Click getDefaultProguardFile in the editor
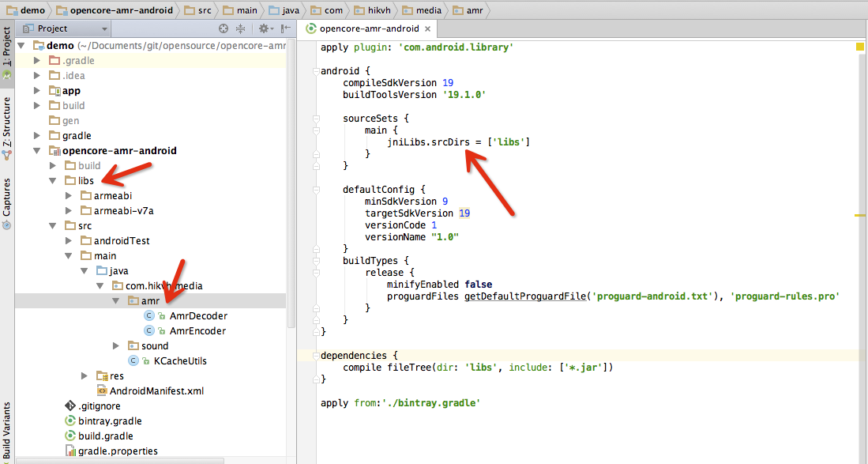Viewport: 868px width, 464px height. pos(524,296)
